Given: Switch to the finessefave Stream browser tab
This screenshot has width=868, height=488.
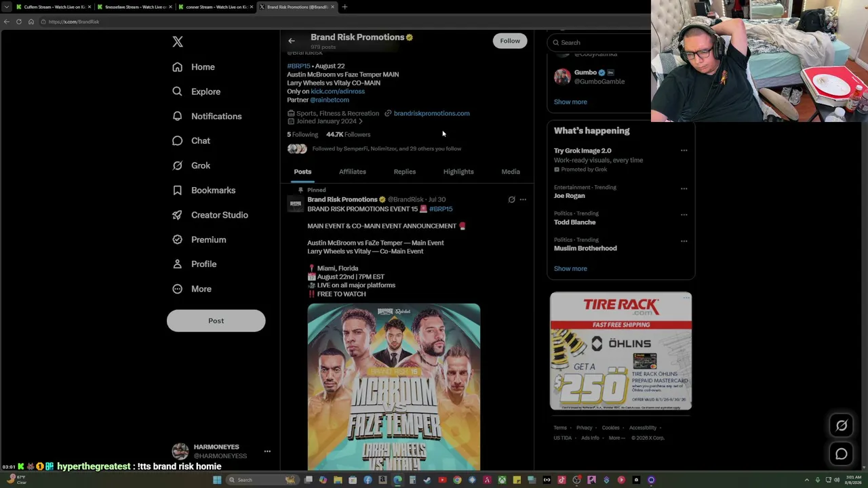Looking at the screenshot, I should (x=135, y=7).
